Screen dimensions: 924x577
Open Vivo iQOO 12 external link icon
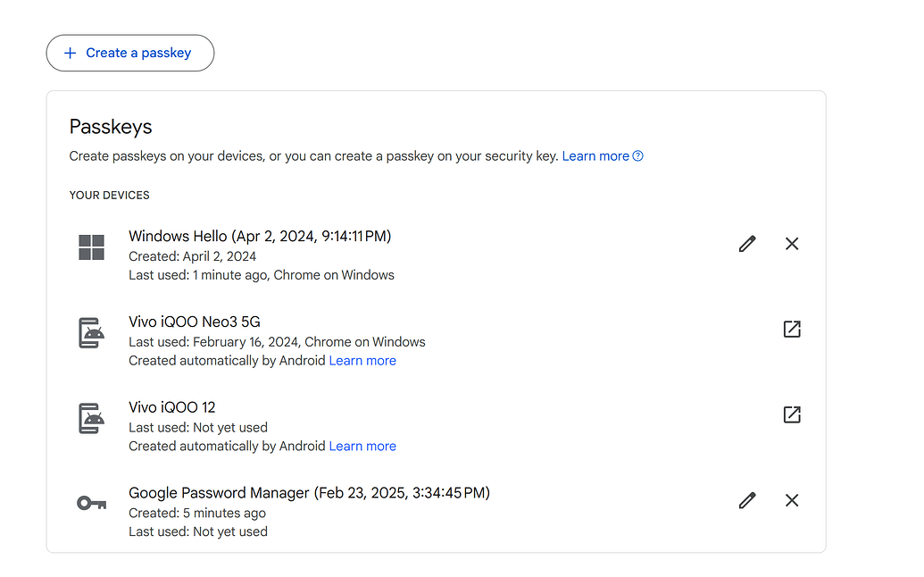coord(792,414)
